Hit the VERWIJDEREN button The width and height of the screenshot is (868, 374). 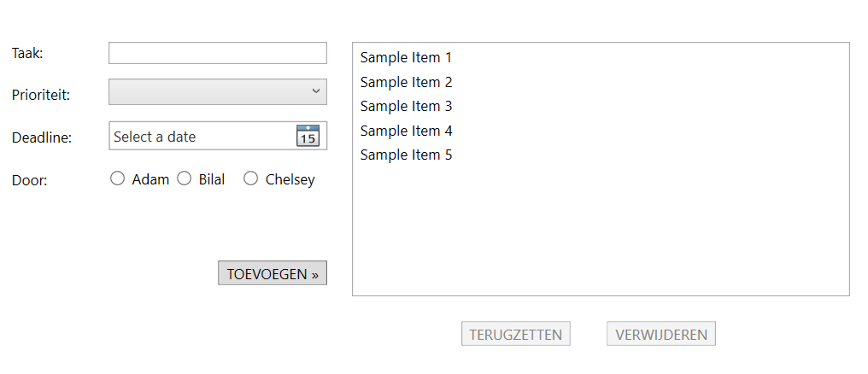pyautogui.click(x=661, y=334)
